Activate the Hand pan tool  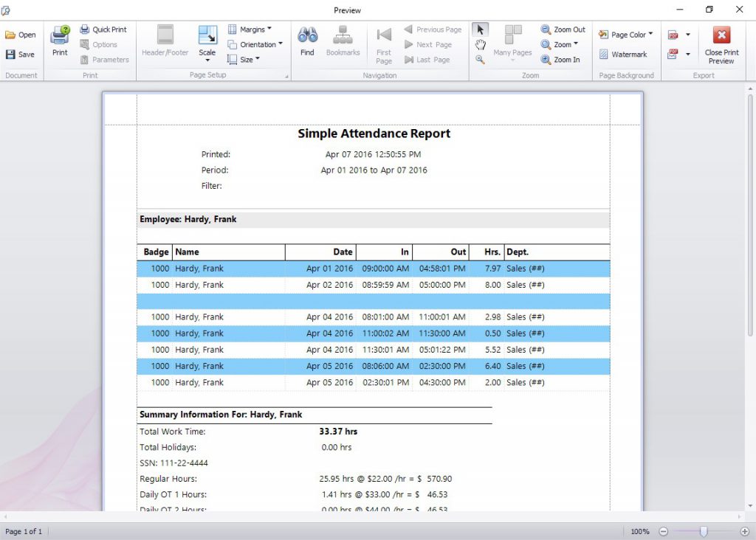481,44
